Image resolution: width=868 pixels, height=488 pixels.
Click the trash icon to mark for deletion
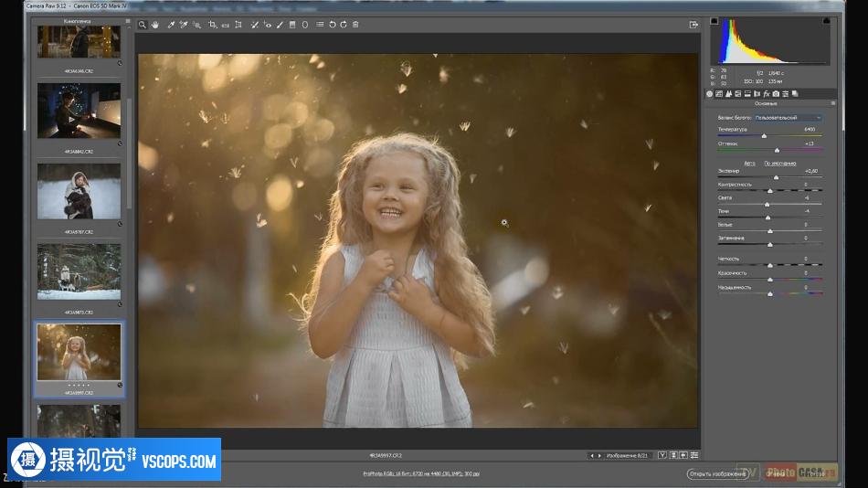click(355, 25)
